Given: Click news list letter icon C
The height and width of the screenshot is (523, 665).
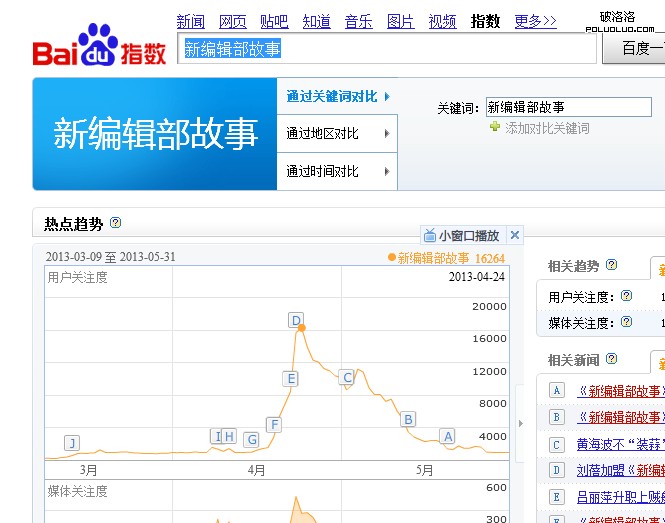Looking at the screenshot, I should (x=556, y=445).
